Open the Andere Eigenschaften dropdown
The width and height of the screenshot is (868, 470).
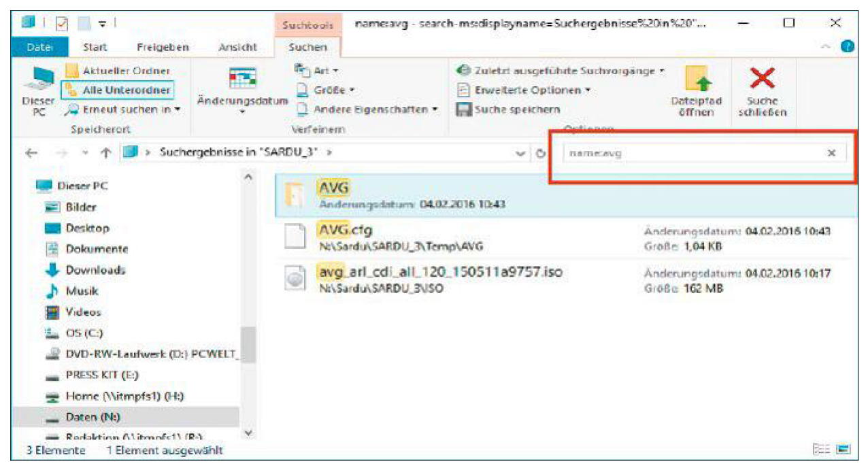[367, 109]
